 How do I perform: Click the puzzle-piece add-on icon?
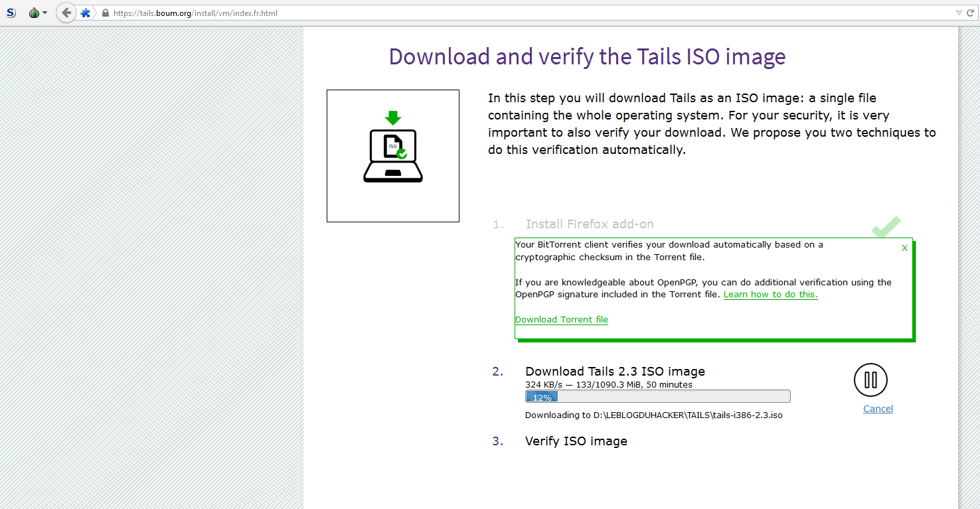tap(86, 13)
